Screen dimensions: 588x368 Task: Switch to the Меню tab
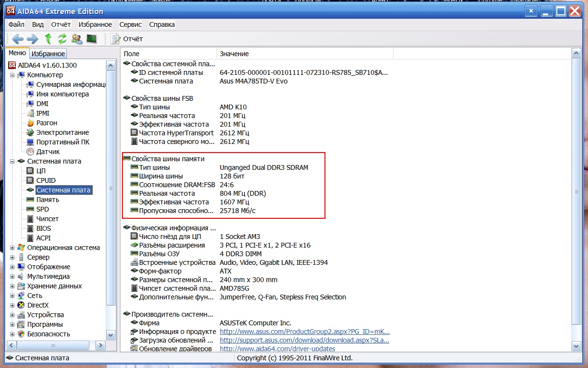(x=17, y=53)
